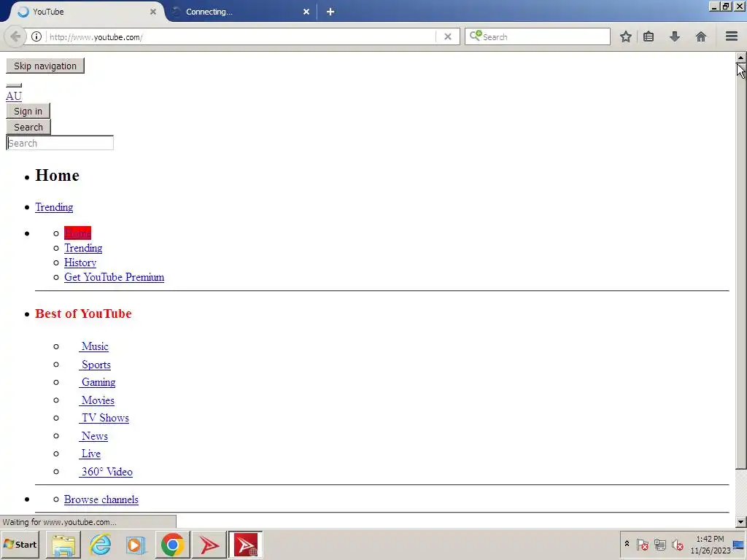The width and height of the screenshot is (747, 560).
Task: Open the file explorer taskbar icon
Action: 63,544
